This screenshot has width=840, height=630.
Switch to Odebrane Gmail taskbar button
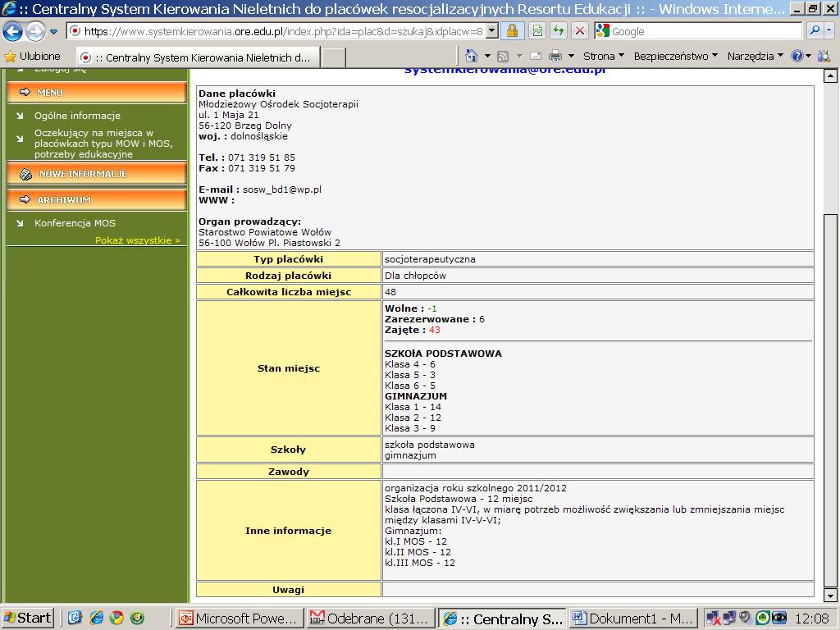[370, 619]
